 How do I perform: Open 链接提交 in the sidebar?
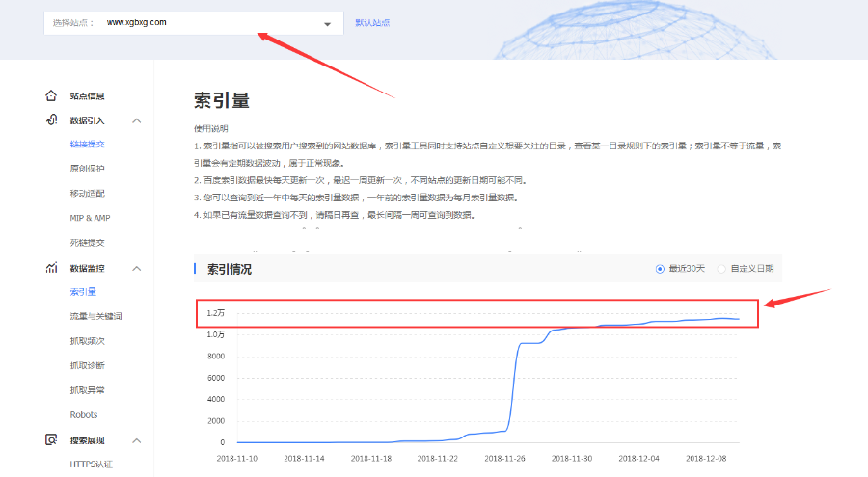[x=87, y=145]
